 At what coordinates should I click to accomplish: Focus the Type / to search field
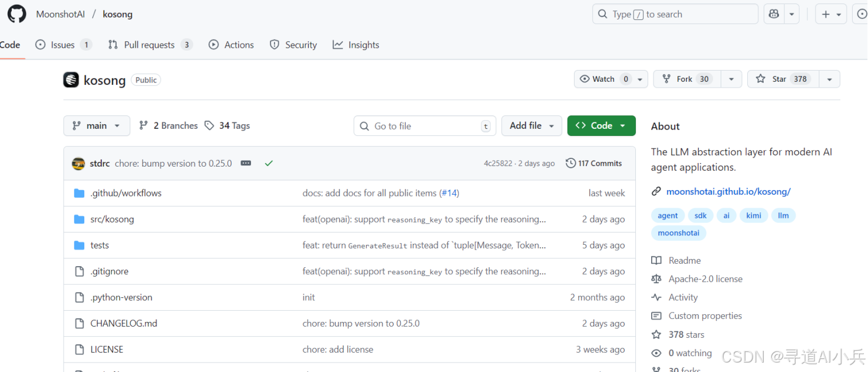pyautogui.click(x=675, y=14)
